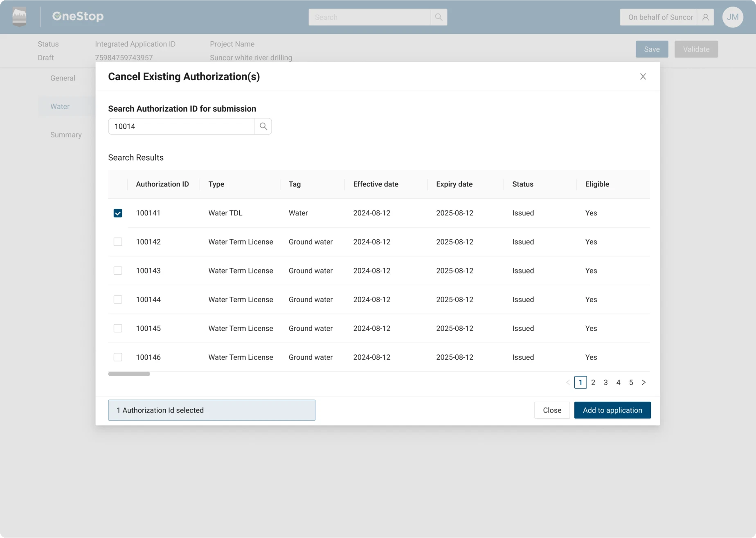This screenshot has height=538, width=756.
Task: Focus the top Search input field
Action: tap(369, 17)
